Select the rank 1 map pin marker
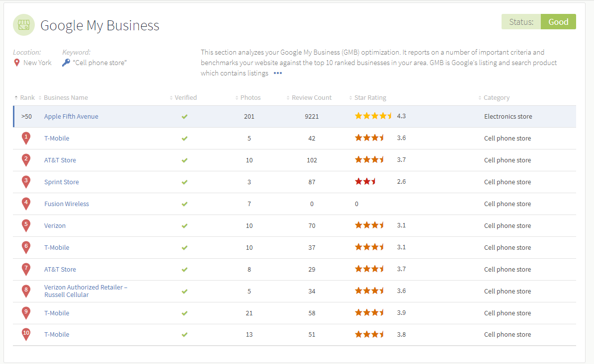The width and height of the screenshot is (594, 364). click(x=26, y=138)
